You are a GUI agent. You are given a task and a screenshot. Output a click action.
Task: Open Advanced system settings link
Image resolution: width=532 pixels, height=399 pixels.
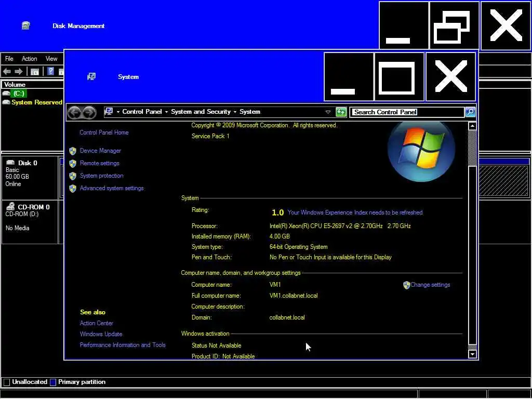[112, 188]
